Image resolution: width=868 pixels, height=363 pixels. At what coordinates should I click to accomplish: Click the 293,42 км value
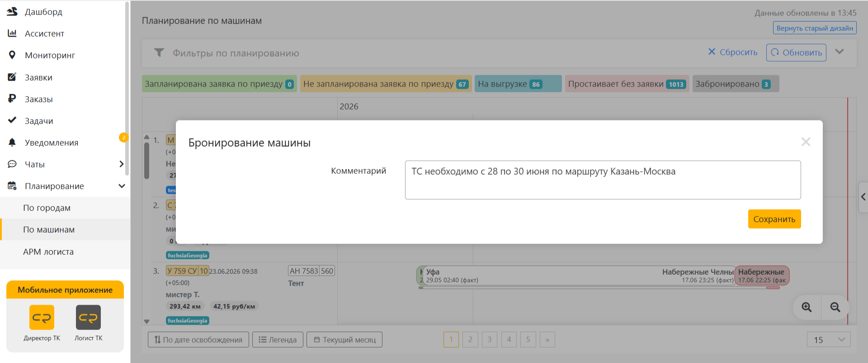(185, 306)
